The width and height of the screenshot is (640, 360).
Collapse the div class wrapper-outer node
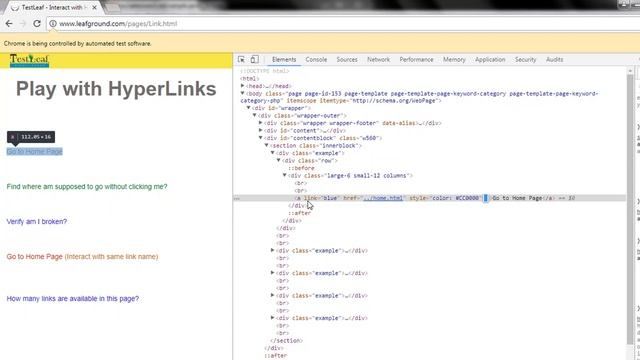click(254, 116)
